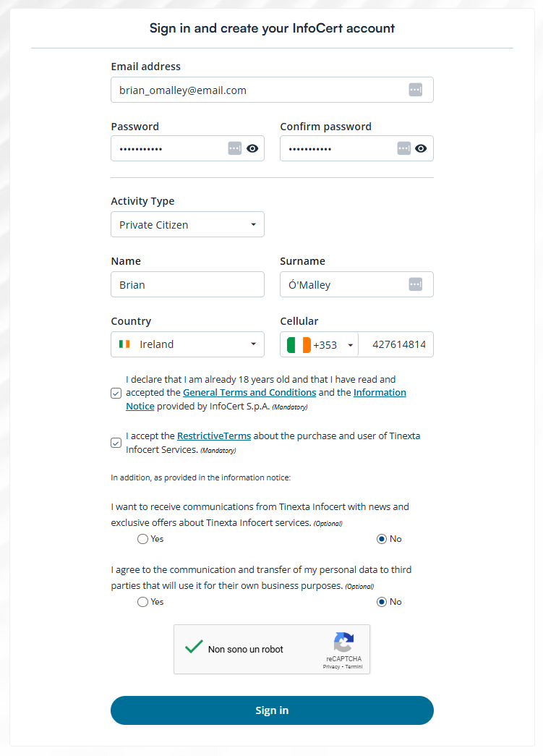Click the Name input field
Viewport: 543px width, 756px height.
click(187, 284)
